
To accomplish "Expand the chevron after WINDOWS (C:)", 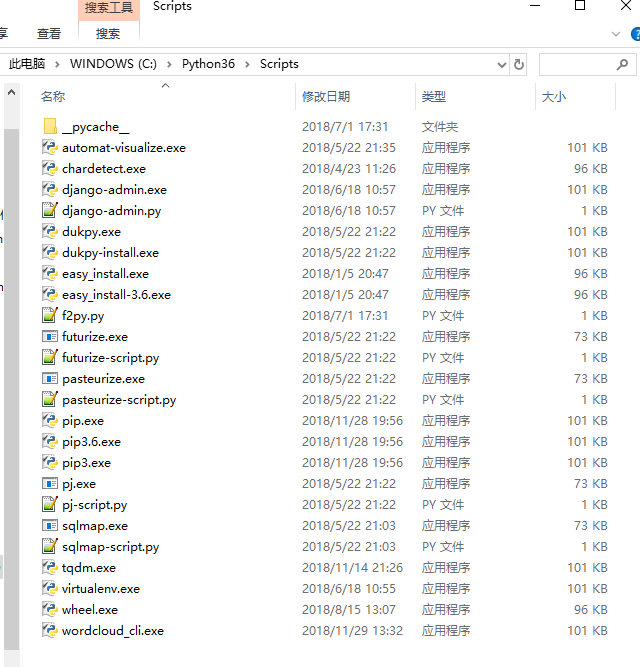I will click(169, 64).
